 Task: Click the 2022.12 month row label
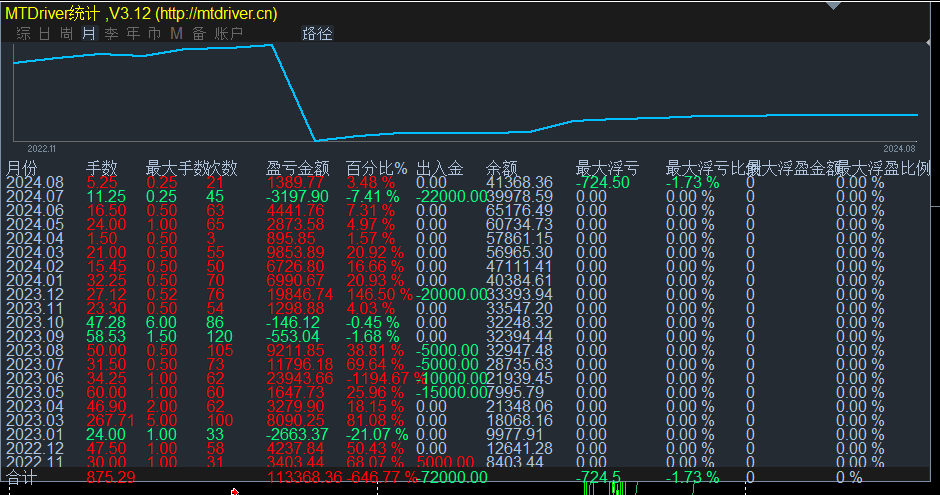[35, 449]
